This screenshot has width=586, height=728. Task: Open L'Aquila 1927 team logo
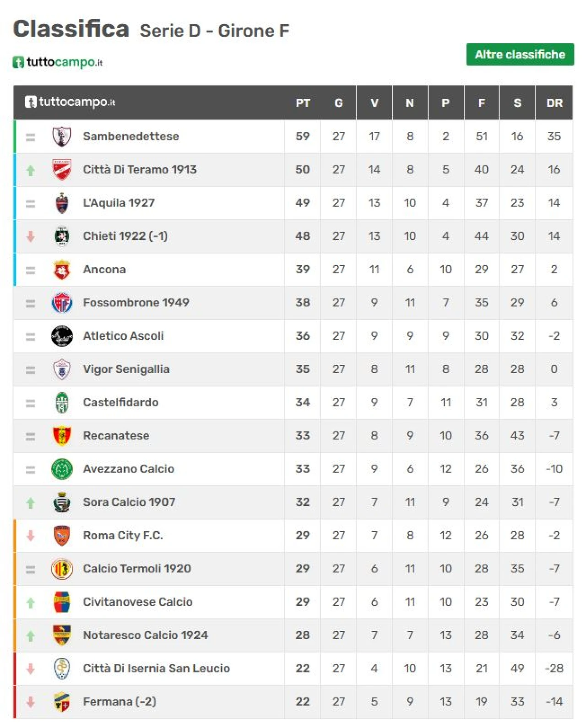point(62,203)
